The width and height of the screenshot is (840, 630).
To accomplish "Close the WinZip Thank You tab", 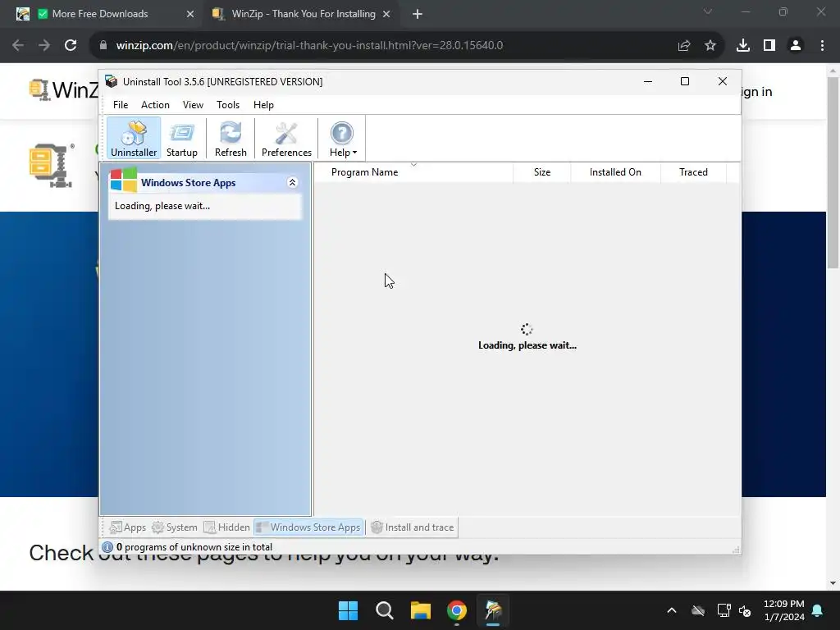I will (x=386, y=14).
